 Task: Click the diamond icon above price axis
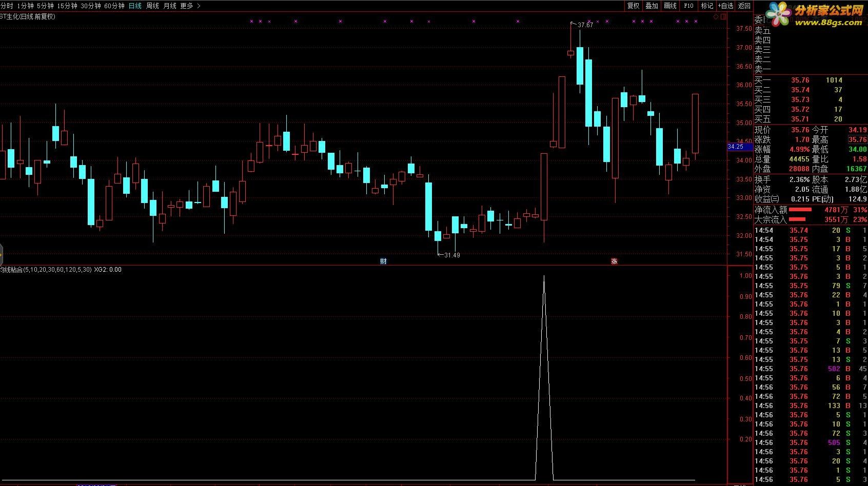716,17
